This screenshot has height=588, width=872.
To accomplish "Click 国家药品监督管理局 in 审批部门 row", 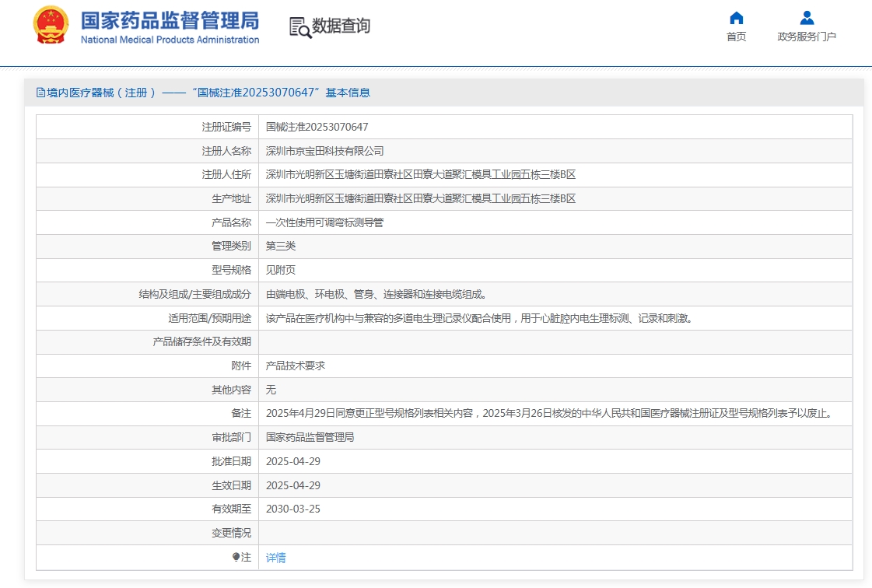I will click(x=310, y=437).
